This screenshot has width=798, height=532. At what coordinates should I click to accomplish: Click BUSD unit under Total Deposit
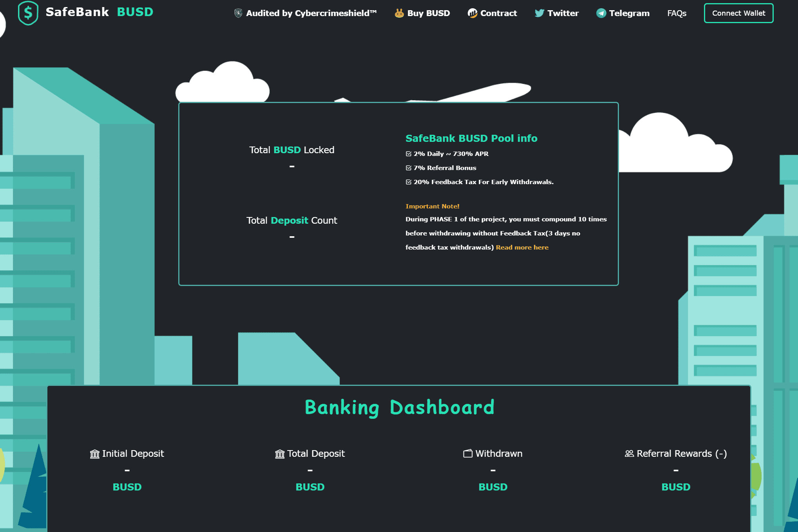[x=310, y=487]
